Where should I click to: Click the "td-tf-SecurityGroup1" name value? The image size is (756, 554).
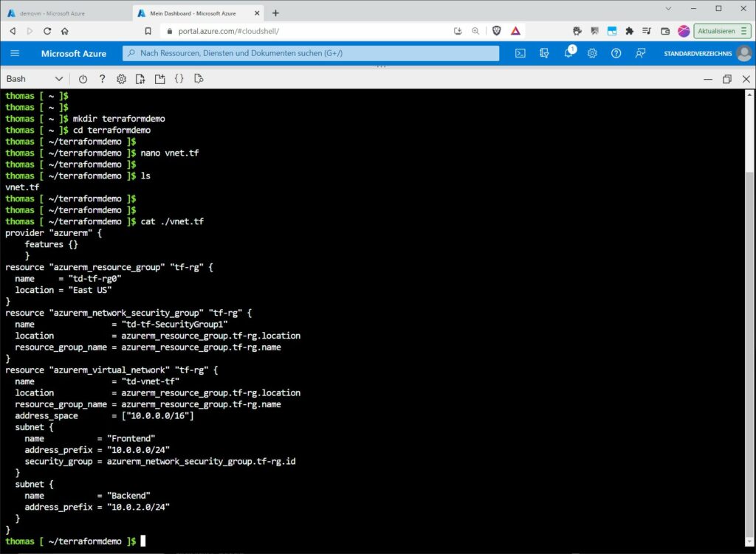tap(174, 324)
